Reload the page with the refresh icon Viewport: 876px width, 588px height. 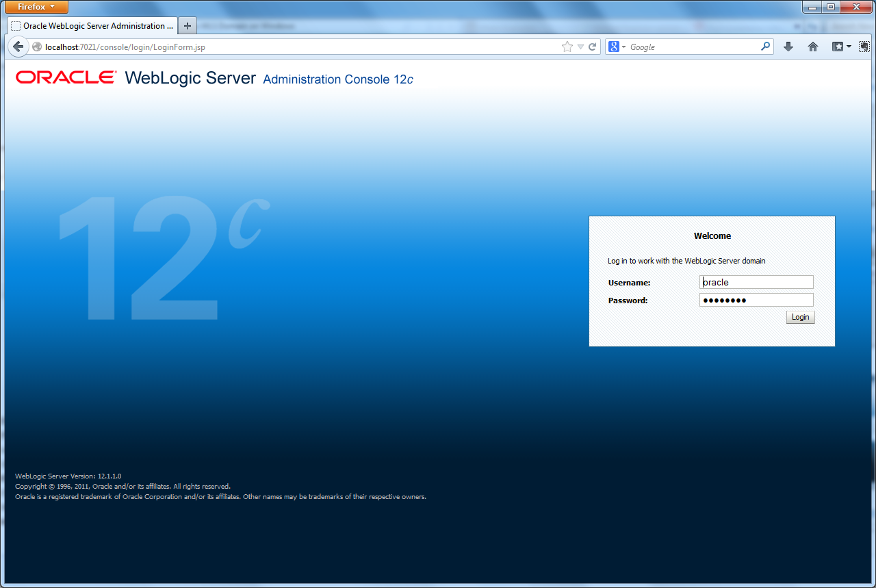(x=593, y=47)
